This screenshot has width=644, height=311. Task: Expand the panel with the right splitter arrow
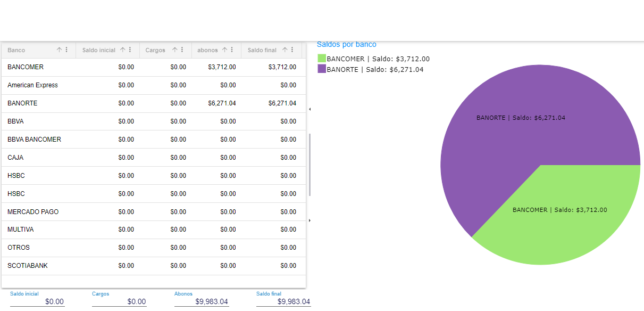[x=310, y=220]
